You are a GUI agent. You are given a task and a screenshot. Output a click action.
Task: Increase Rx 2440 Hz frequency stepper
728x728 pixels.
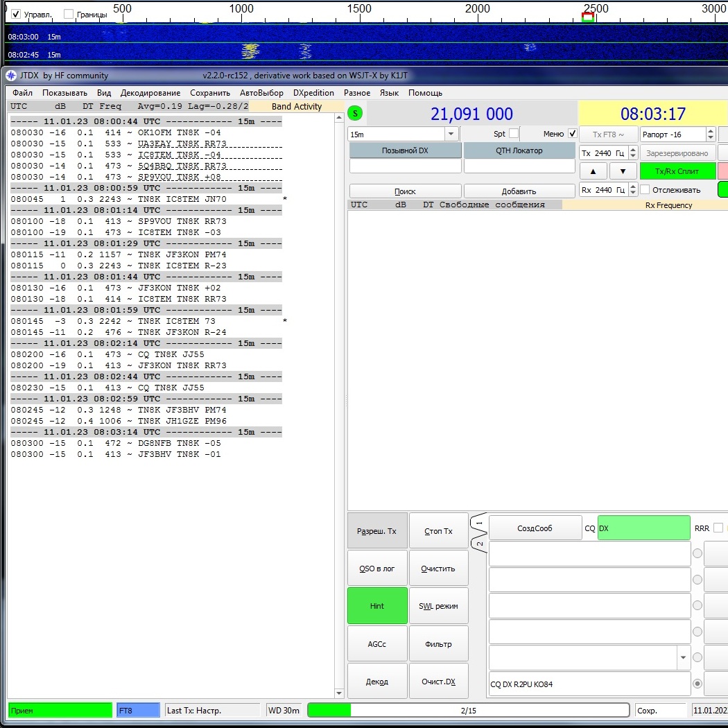click(633, 187)
